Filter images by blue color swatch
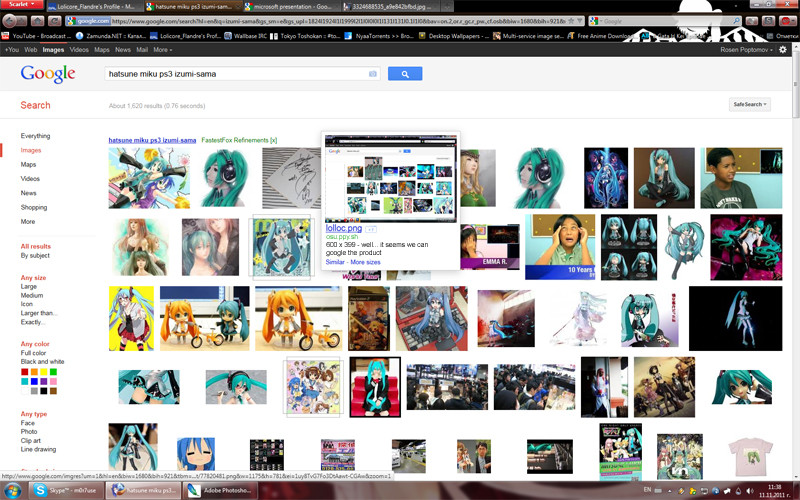Screen dimensions: 800x500 pos(34,381)
